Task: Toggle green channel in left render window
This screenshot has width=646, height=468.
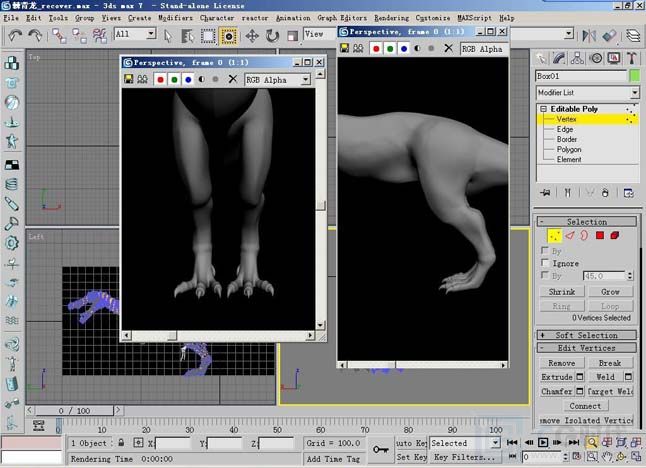Action: point(174,80)
